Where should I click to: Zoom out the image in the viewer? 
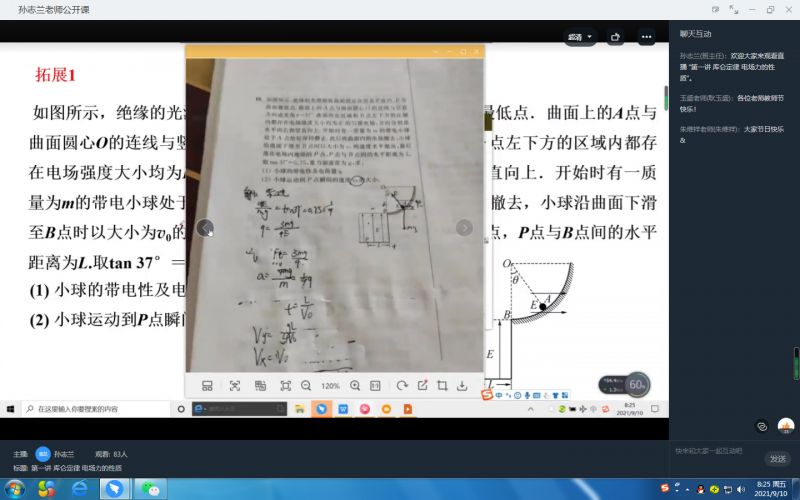click(x=306, y=386)
